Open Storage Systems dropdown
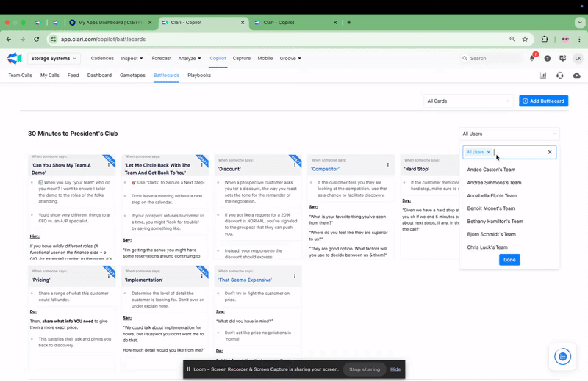 pyautogui.click(x=54, y=59)
